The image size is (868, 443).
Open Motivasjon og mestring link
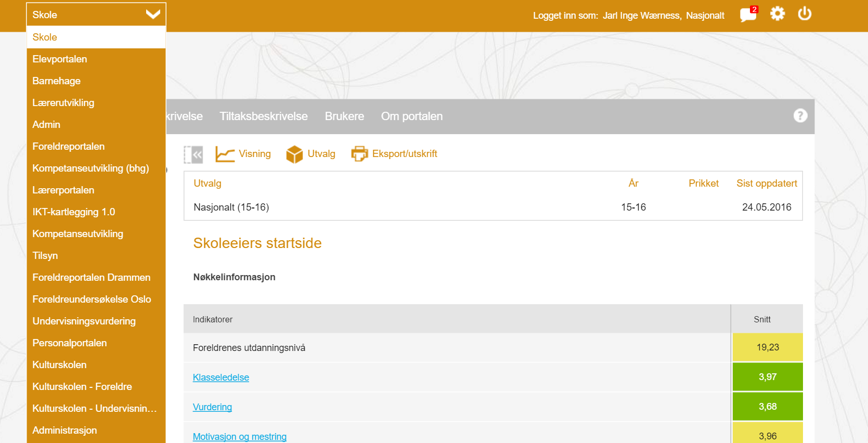pyautogui.click(x=240, y=437)
